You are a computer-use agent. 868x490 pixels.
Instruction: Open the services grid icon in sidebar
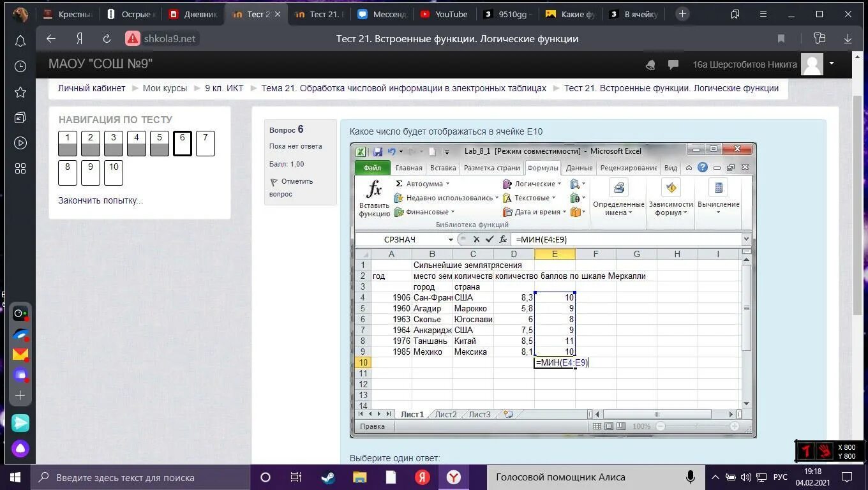point(20,168)
